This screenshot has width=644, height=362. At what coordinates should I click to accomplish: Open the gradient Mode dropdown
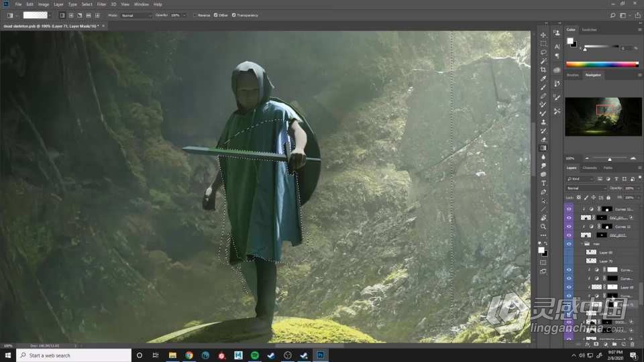pos(136,15)
